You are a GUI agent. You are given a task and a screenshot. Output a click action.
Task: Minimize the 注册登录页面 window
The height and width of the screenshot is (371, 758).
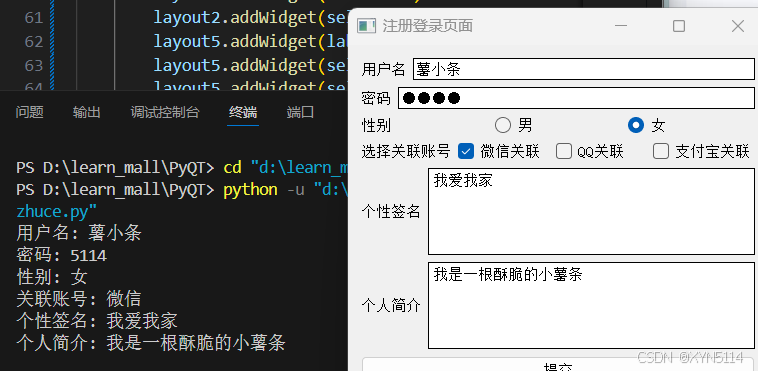pyautogui.click(x=621, y=26)
